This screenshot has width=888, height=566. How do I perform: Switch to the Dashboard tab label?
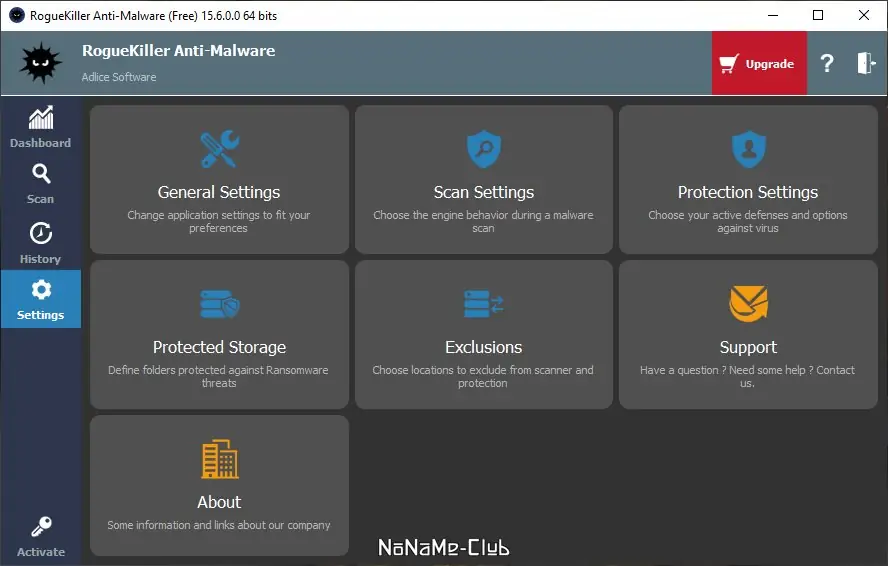[40, 143]
